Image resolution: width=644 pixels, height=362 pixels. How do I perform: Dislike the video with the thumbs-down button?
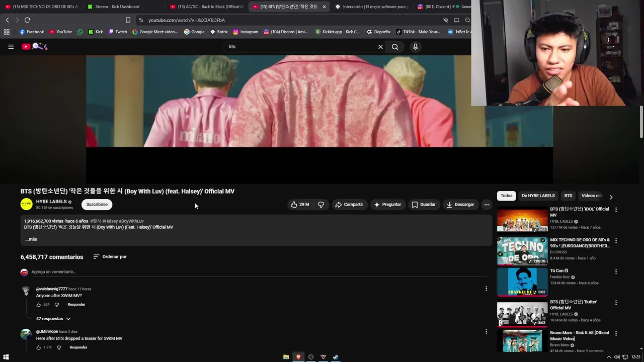pyautogui.click(x=321, y=205)
